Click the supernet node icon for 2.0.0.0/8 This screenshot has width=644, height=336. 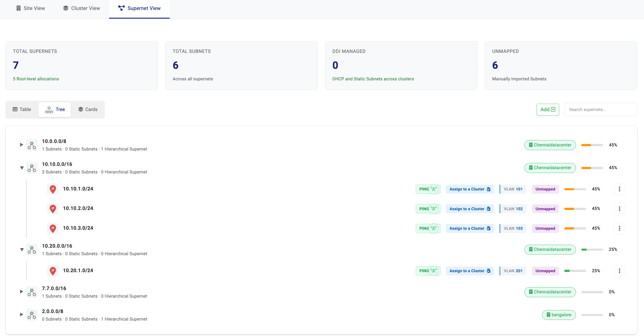point(32,315)
